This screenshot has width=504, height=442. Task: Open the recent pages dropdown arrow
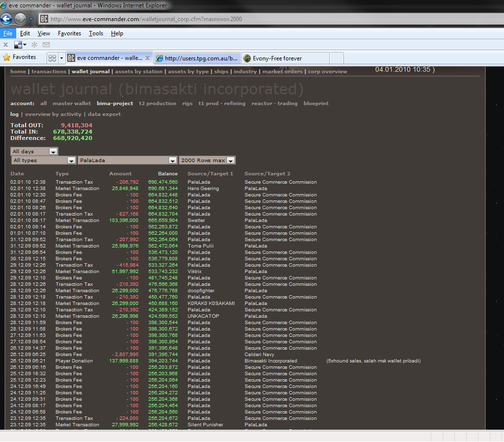pos(31,19)
